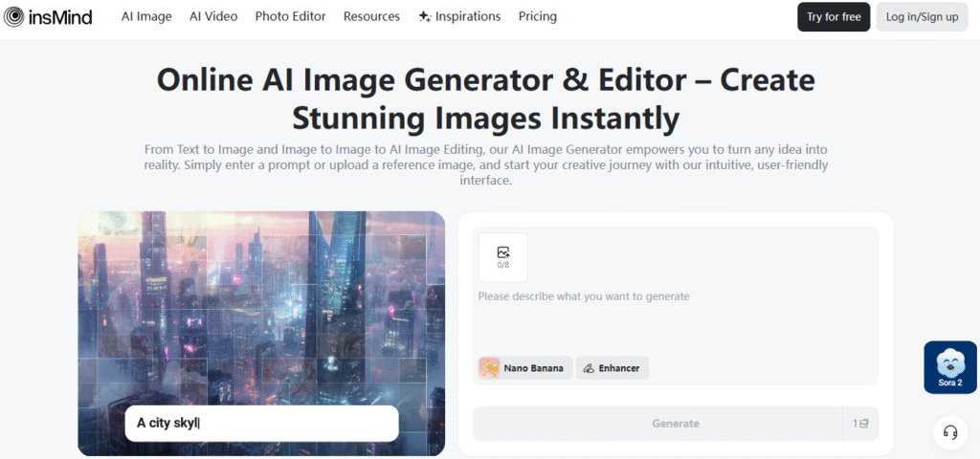Open the headset support chat icon
Screen dimensions: 980x459
tap(949, 432)
